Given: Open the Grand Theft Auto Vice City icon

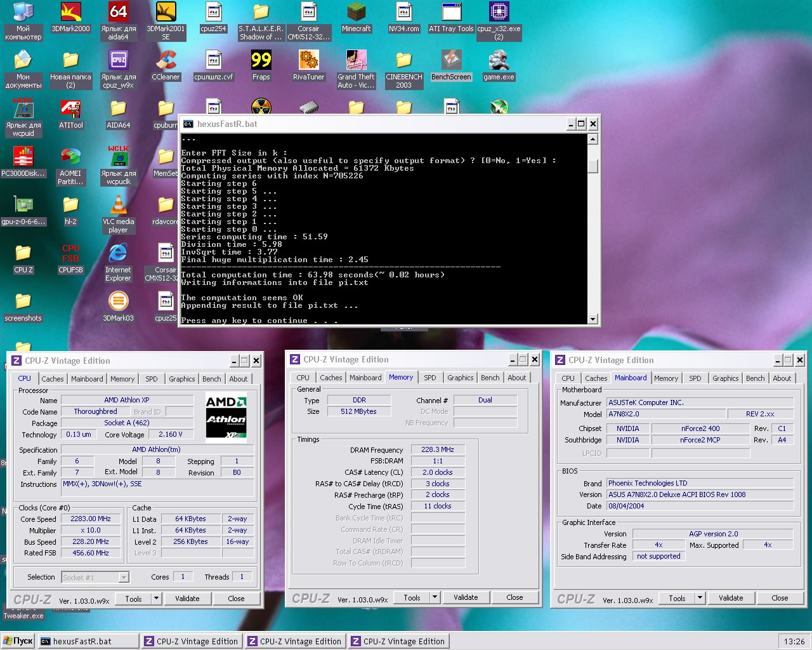Looking at the screenshot, I should [356, 69].
